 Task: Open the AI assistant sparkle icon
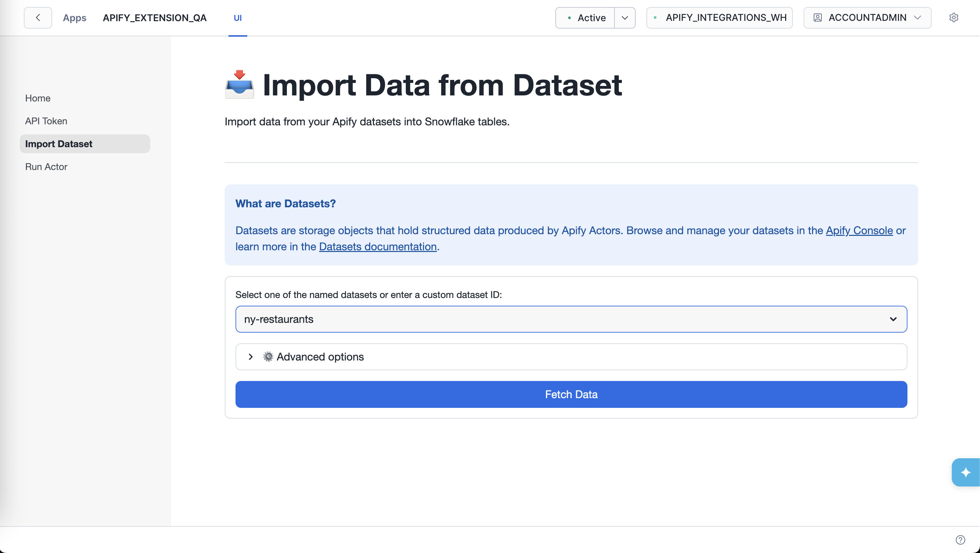[967, 472]
